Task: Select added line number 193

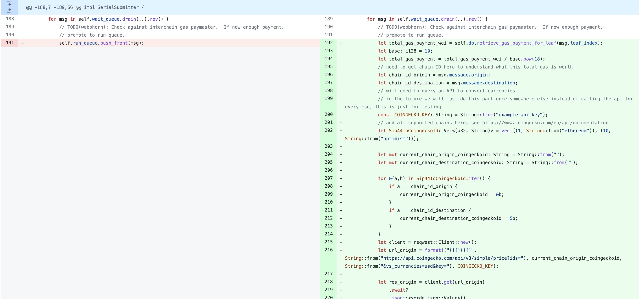Action: click(328, 51)
